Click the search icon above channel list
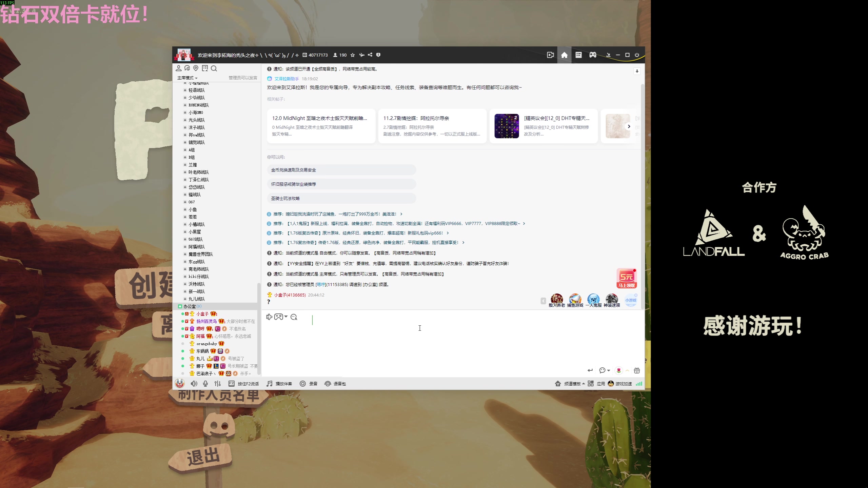 point(214,68)
